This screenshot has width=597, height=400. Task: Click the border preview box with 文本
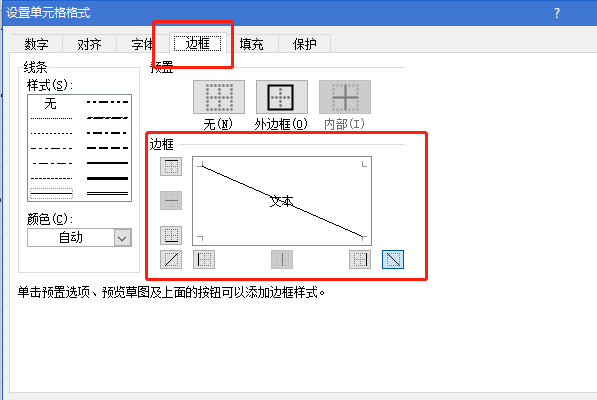282,201
